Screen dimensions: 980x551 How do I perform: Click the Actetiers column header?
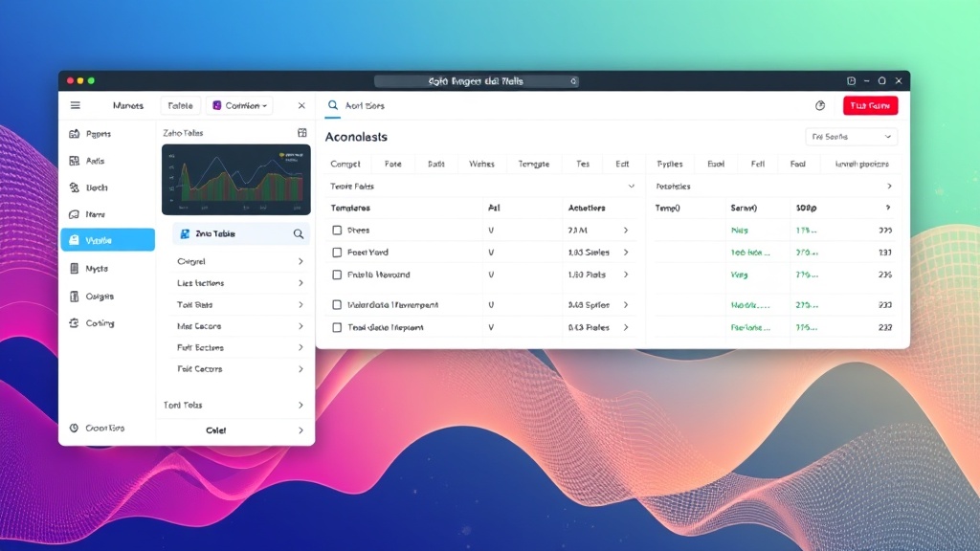click(x=587, y=208)
